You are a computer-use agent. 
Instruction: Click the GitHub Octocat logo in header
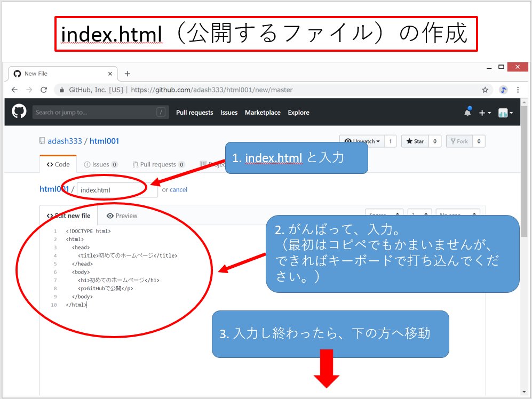pyautogui.click(x=19, y=112)
